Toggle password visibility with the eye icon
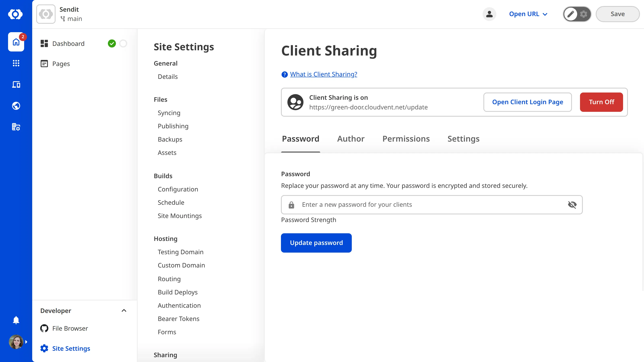Viewport: 644px width, 362px height. pyautogui.click(x=573, y=205)
